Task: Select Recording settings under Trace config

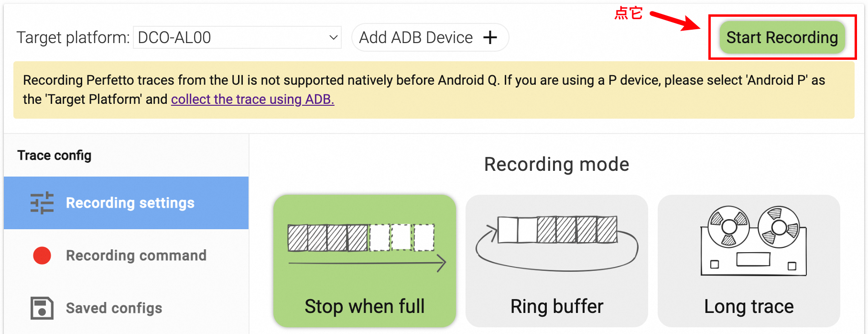Action: pyautogui.click(x=130, y=203)
